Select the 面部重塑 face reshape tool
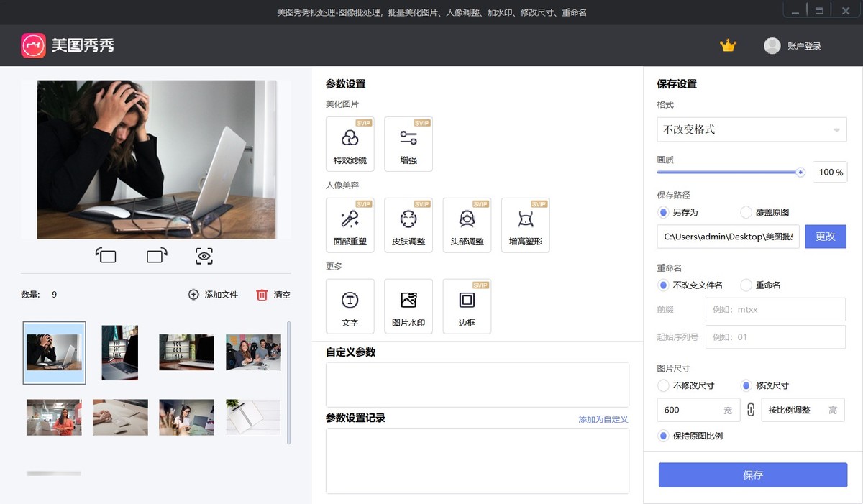Screen dimensions: 863x504 pos(350,224)
